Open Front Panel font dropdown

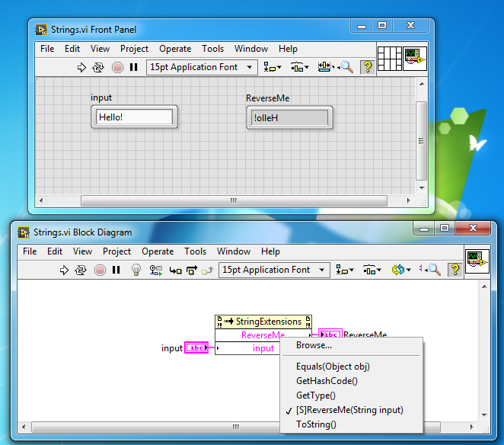click(x=202, y=67)
